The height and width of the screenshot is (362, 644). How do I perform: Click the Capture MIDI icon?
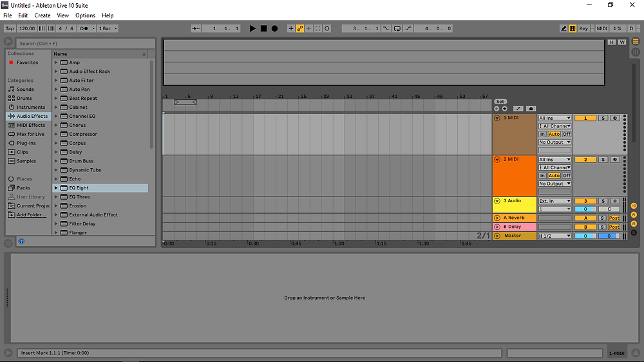[x=318, y=28]
